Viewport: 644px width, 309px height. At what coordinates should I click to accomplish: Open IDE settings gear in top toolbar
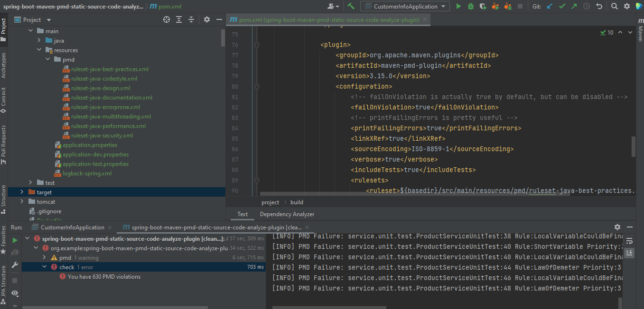(x=627, y=6)
